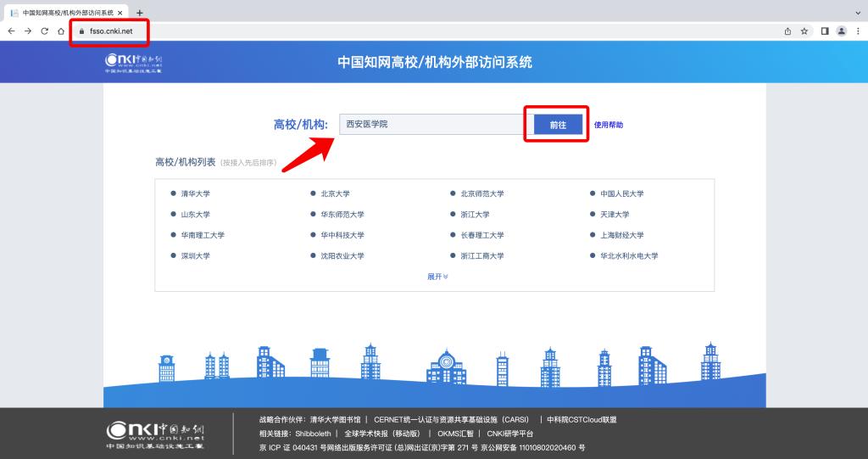Open the tab search chevron at top right
The height and width of the screenshot is (459, 868).
[858, 12]
